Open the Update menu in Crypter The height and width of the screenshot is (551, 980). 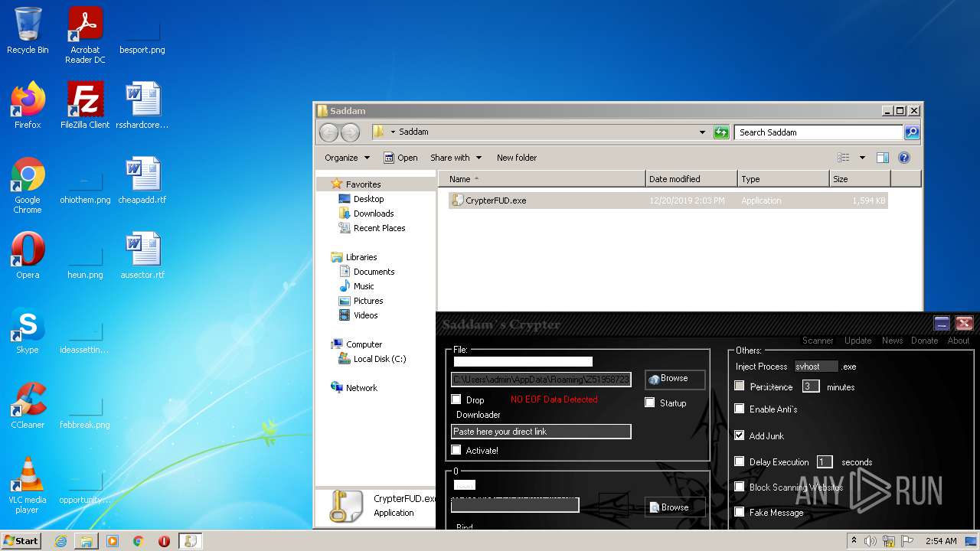[x=857, y=341]
